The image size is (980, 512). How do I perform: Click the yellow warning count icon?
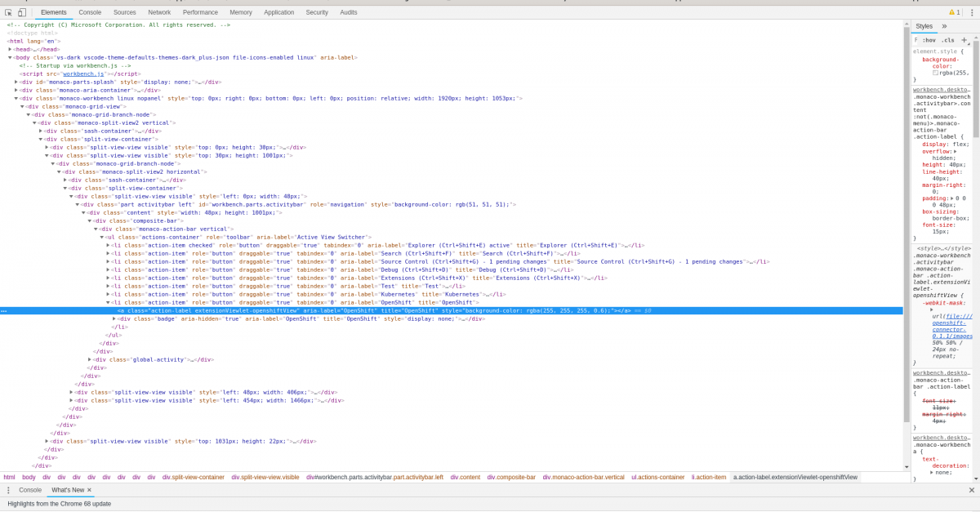click(x=952, y=12)
